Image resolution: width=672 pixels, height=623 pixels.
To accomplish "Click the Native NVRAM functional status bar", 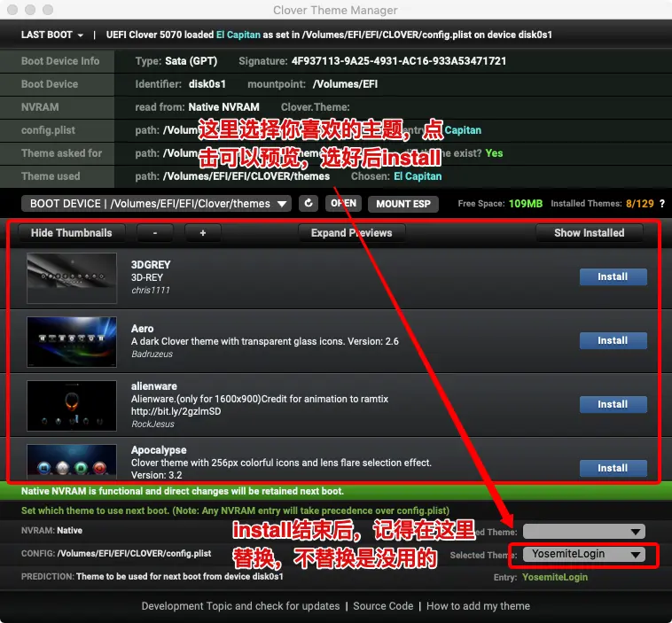I will 336,491.
